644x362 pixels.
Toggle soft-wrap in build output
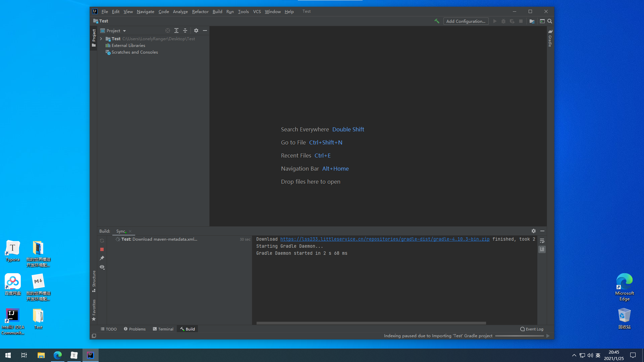(x=542, y=241)
